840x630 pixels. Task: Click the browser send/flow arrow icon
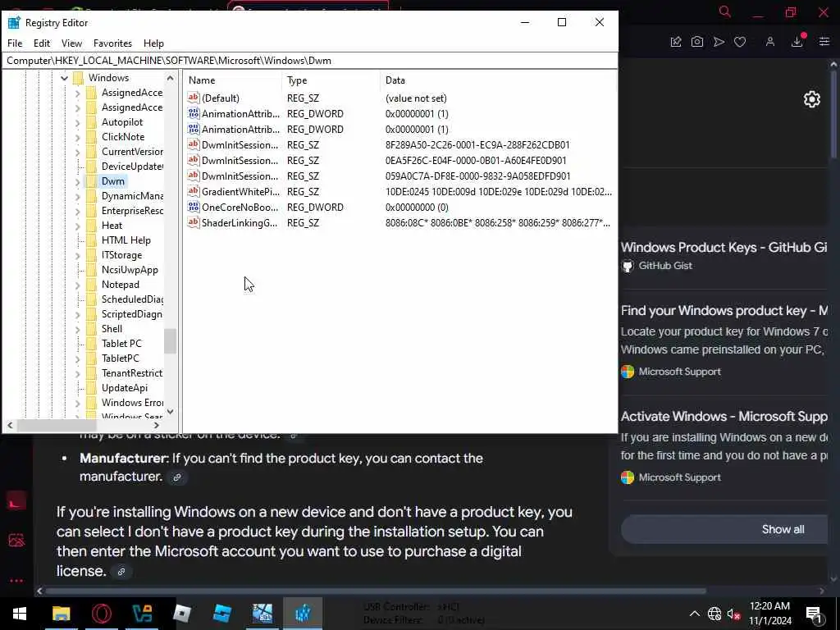(x=719, y=42)
